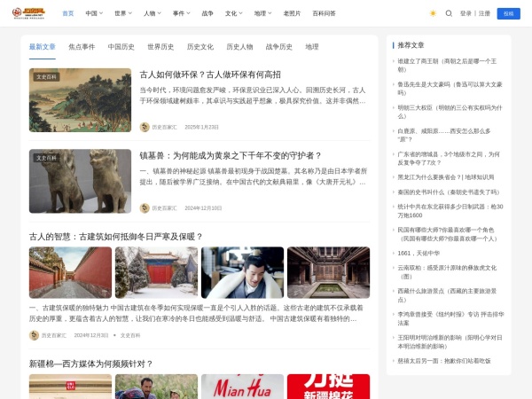532x399 pixels.
Task: Switch to the 战争历史 tab
Action: [279, 47]
